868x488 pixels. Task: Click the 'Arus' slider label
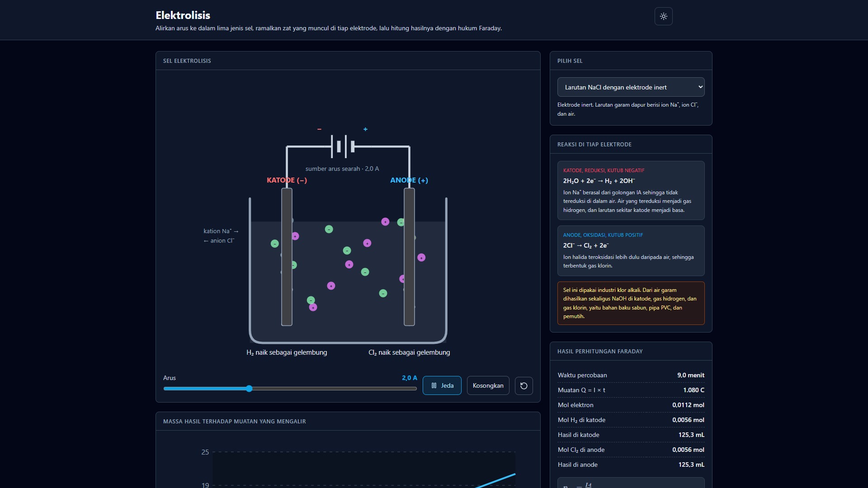169,378
